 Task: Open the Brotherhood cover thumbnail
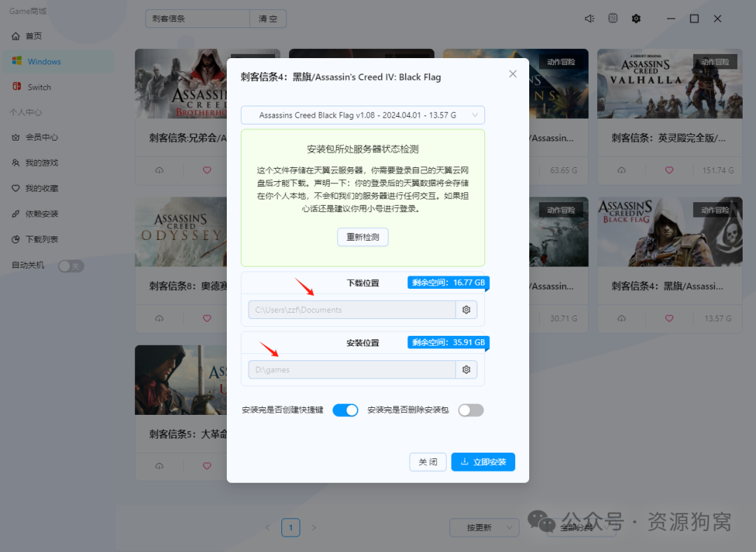(x=181, y=84)
